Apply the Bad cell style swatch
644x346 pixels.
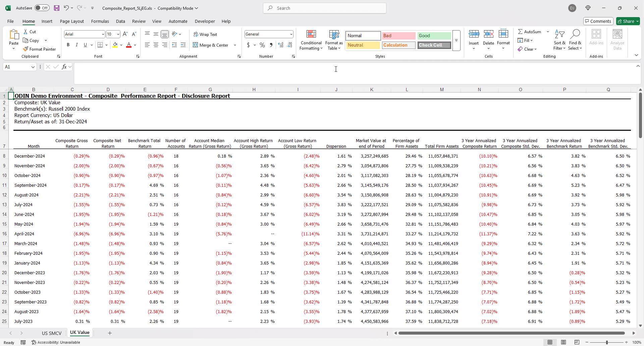point(398,36)
